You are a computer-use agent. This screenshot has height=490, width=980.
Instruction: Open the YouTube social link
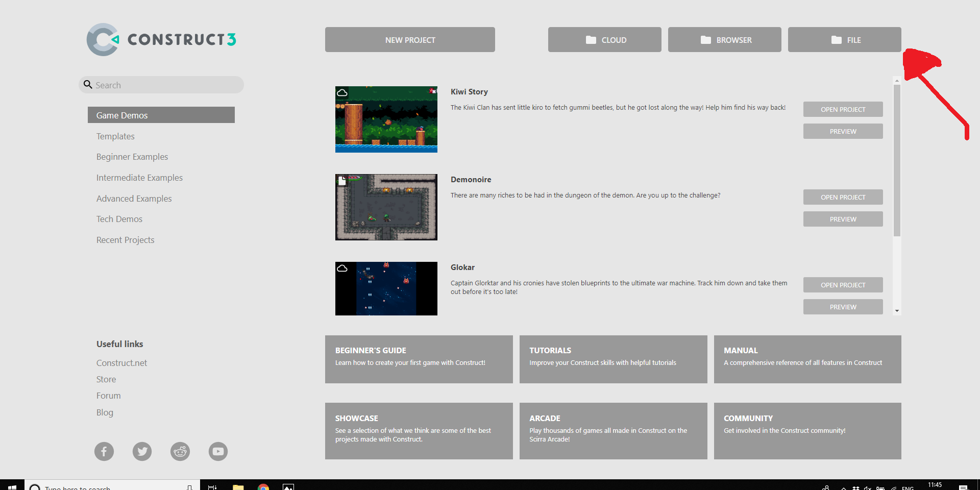click(218, 451)
